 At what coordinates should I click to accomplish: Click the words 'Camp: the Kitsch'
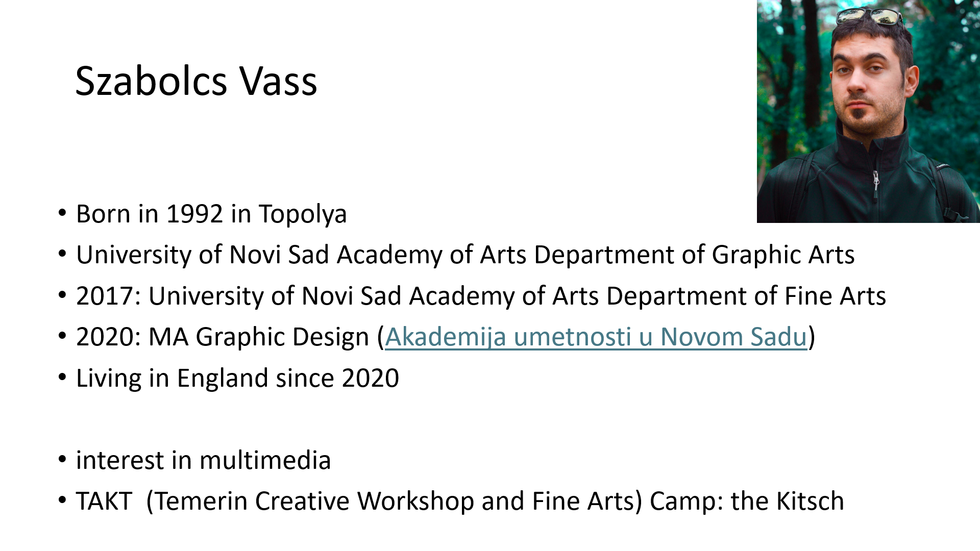747,501
